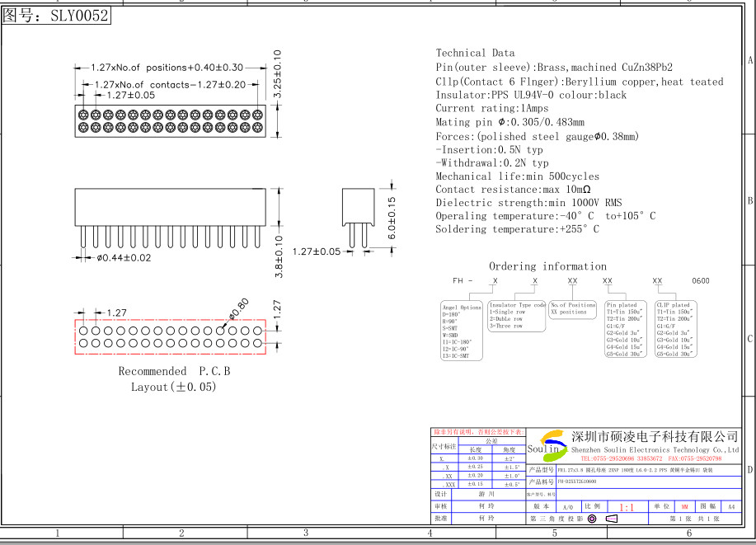756x545 pixels.
Task: Click the operating temperature specification line
Action: point(545,215)
